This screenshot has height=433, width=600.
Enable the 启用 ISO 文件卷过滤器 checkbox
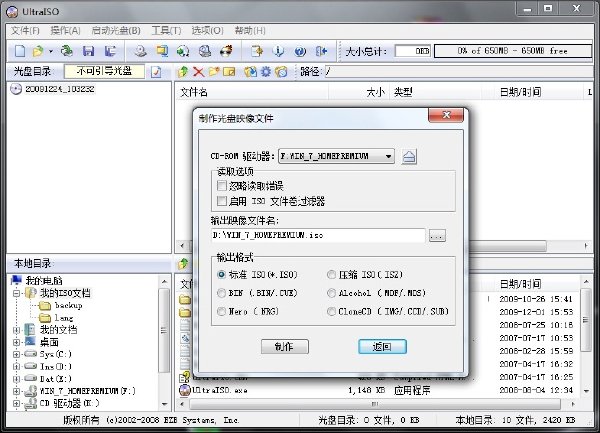click(222, 201)
